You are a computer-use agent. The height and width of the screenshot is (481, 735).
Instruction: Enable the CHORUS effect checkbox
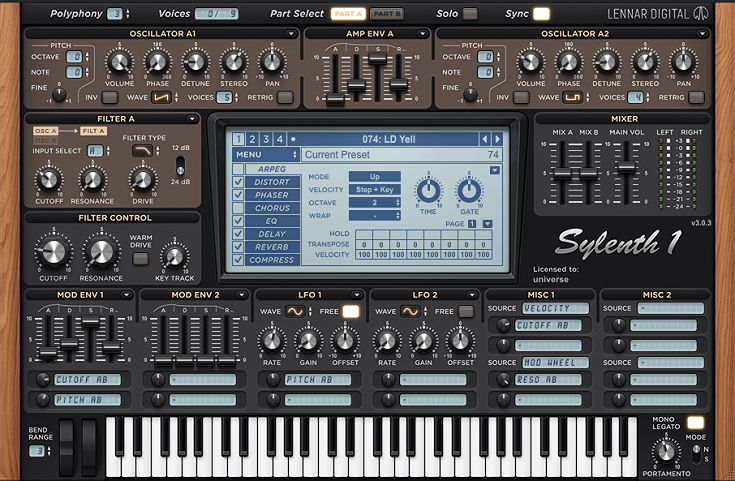(x=238, y=208)
